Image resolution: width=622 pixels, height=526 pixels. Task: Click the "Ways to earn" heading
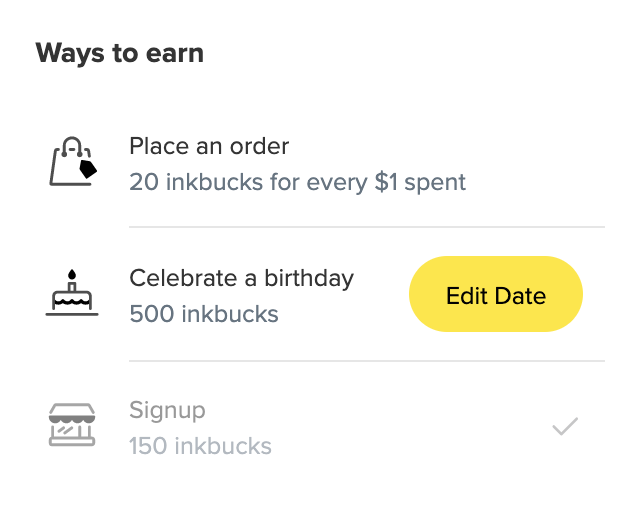point(120,53)
